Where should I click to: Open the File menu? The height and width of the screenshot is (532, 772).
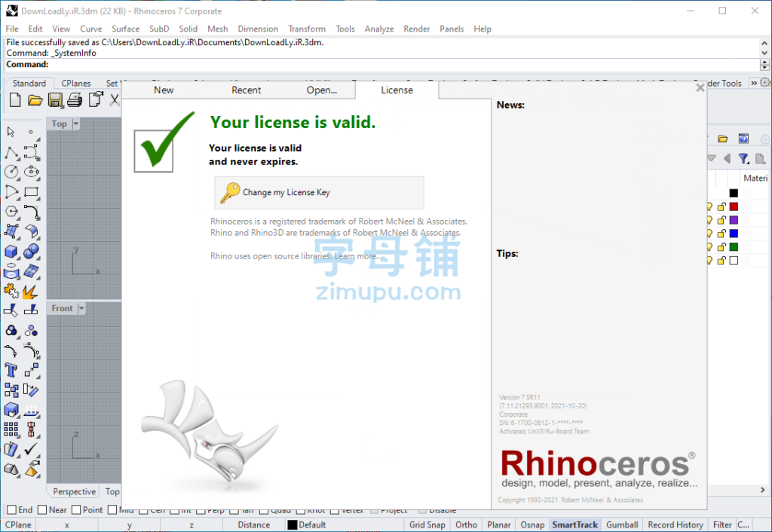coord(12,29)
